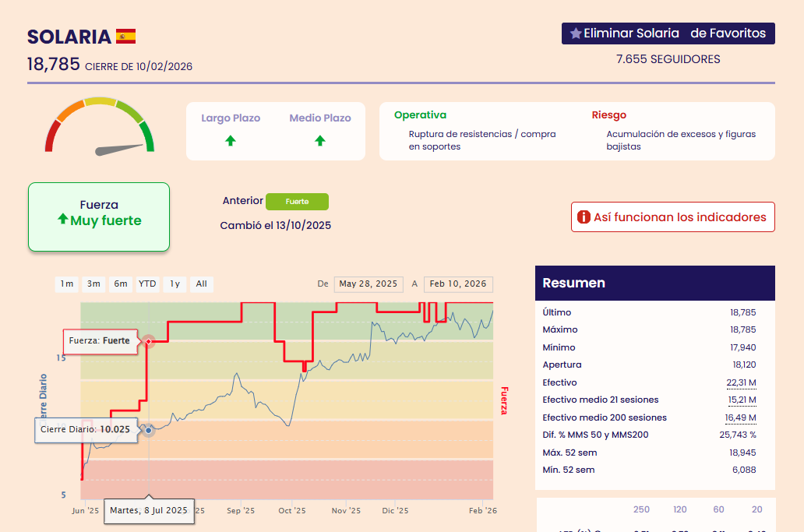Click the 60 column header in lower table
804x532 pixels.
click(x=718, y=509)
